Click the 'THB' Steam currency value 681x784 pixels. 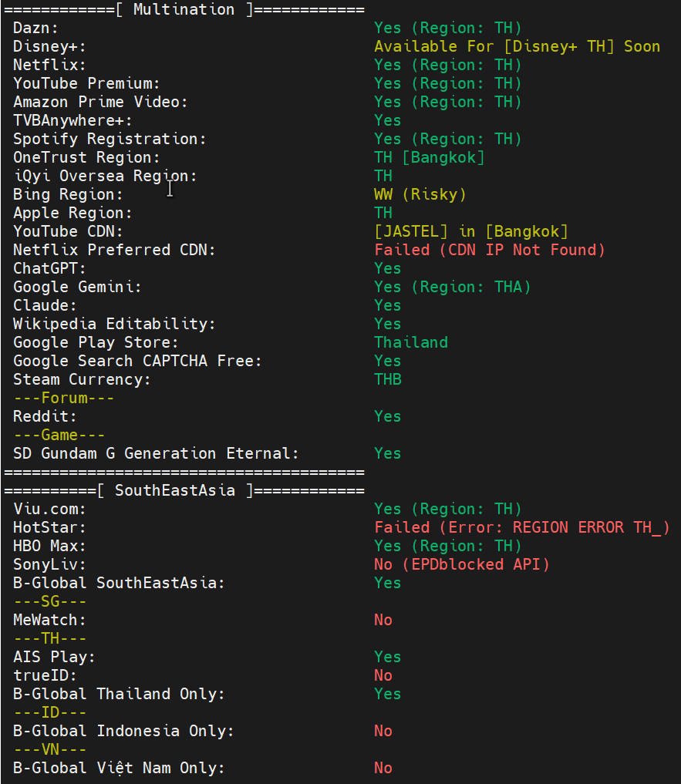(x=387, y=379)
